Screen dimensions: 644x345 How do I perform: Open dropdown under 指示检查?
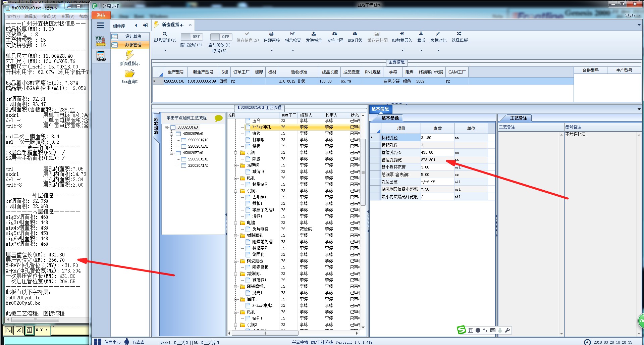(293, 51)
